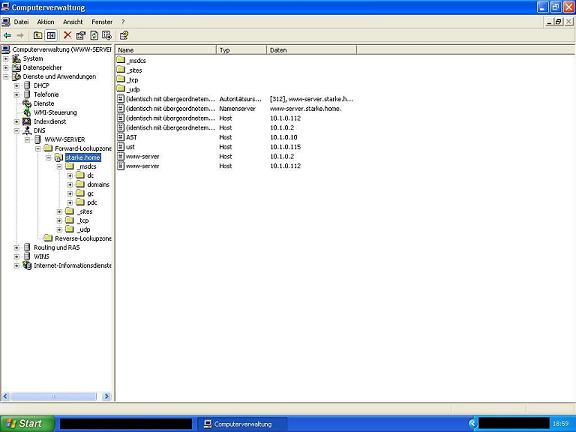Sort by the Typ column header
The image size is (576, 432).
242,50
